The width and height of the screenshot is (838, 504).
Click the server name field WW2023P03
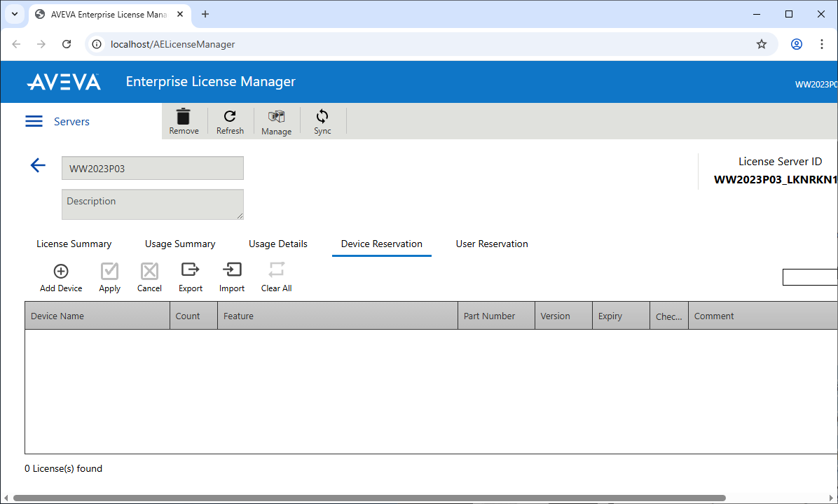(152, 168)
